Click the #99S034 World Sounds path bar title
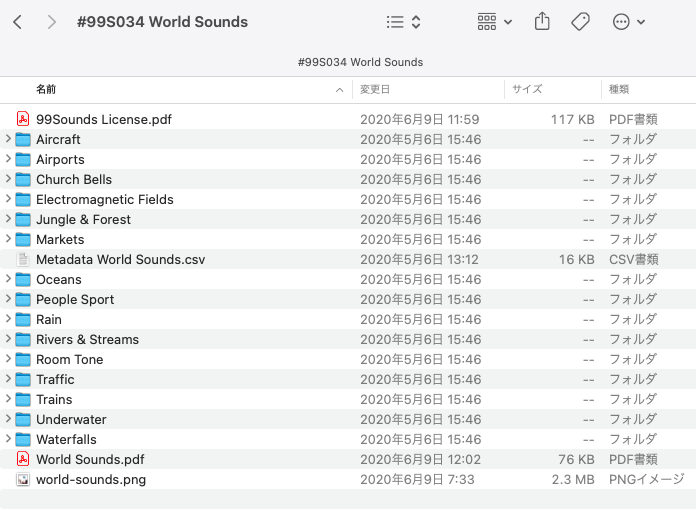This screenshot has height=510, width=696. [x=360, y=62]
